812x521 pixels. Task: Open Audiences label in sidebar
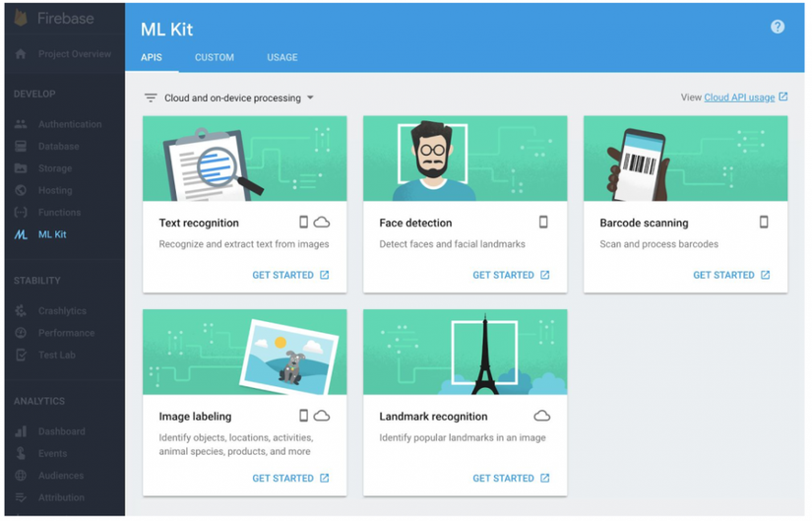click(61, 476)
